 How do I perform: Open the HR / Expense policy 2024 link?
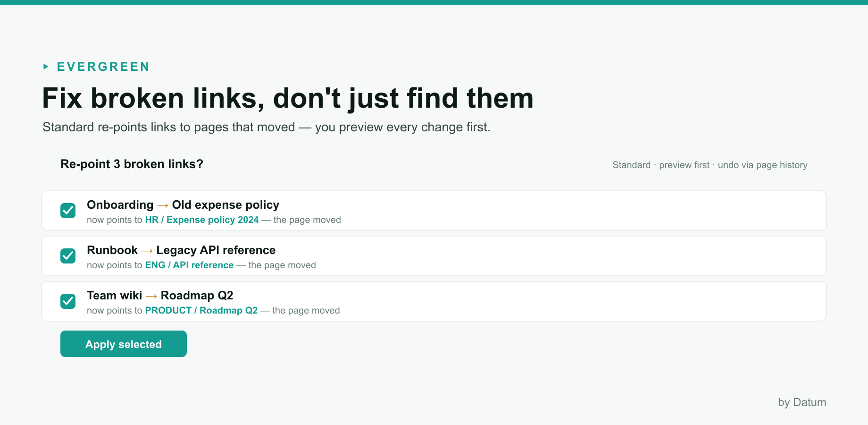pyautogui.click(x=202, y=220)
